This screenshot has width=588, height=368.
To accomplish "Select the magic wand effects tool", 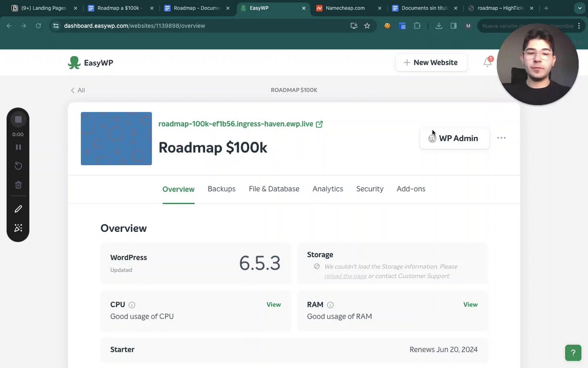I will pos(18,228).
